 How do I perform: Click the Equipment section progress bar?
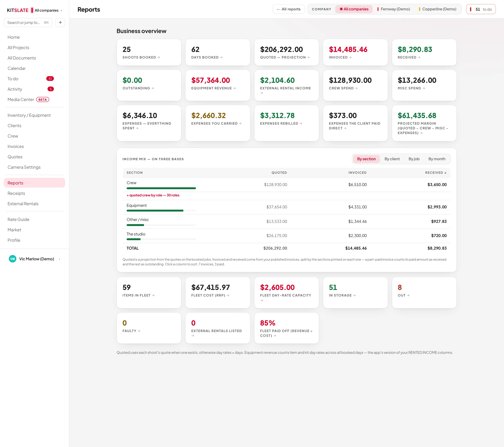(x=161, y=211)
